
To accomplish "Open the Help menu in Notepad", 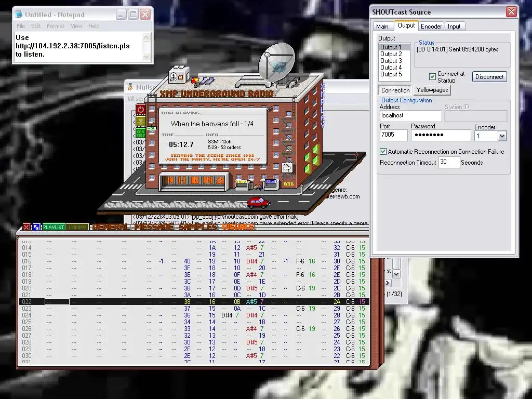I will (x=94, y=26).
